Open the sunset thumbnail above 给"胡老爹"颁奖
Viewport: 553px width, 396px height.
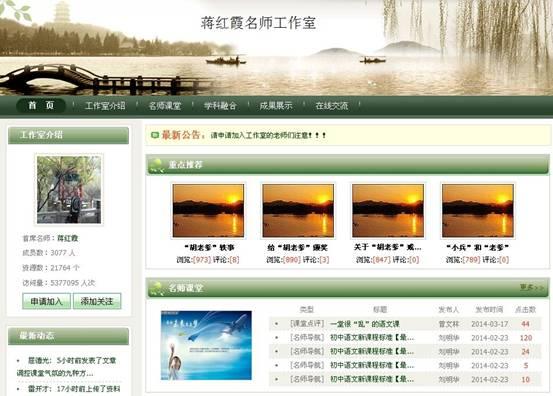298,211
